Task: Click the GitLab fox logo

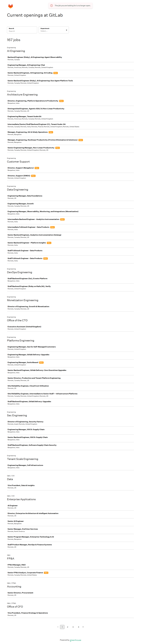Action: 10,6
